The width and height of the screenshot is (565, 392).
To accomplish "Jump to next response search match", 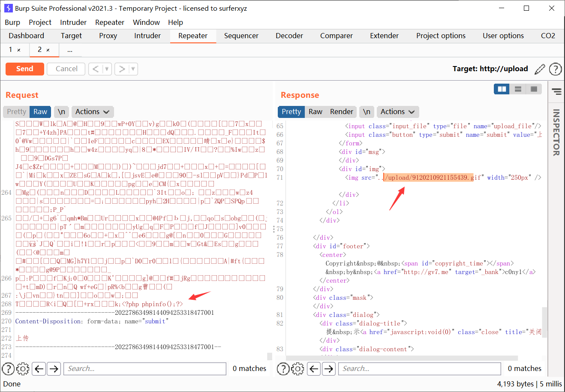I will [x=329, y=368].
